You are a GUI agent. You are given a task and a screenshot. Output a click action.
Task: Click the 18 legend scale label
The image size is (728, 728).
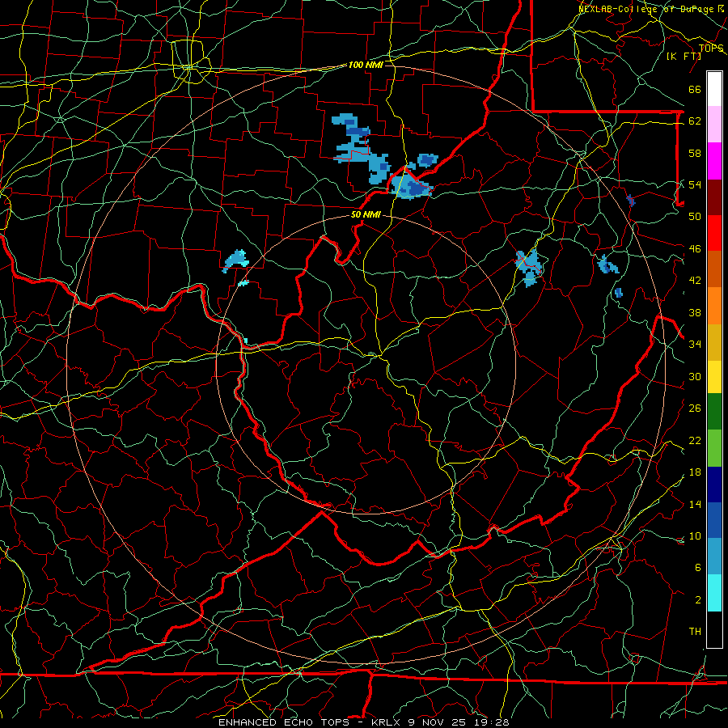(695, 472)
